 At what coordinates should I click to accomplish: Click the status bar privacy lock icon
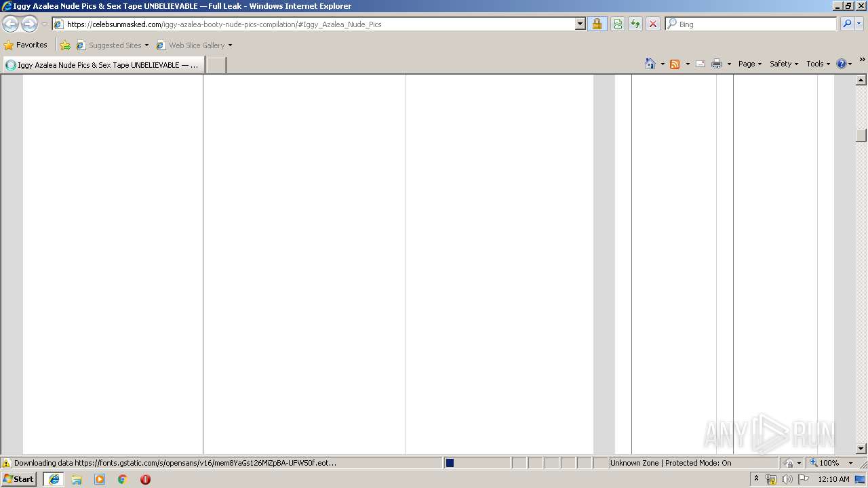(x=789, y=463)
